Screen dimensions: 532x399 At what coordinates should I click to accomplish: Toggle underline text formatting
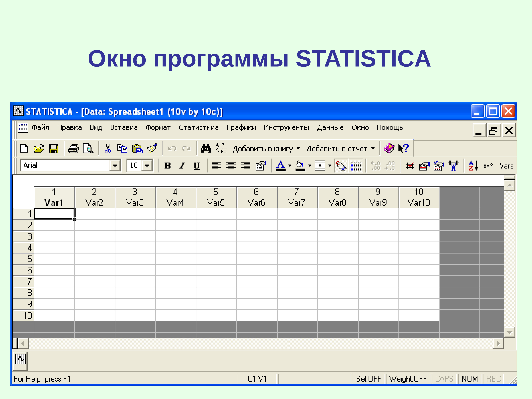tap(197, 165)
